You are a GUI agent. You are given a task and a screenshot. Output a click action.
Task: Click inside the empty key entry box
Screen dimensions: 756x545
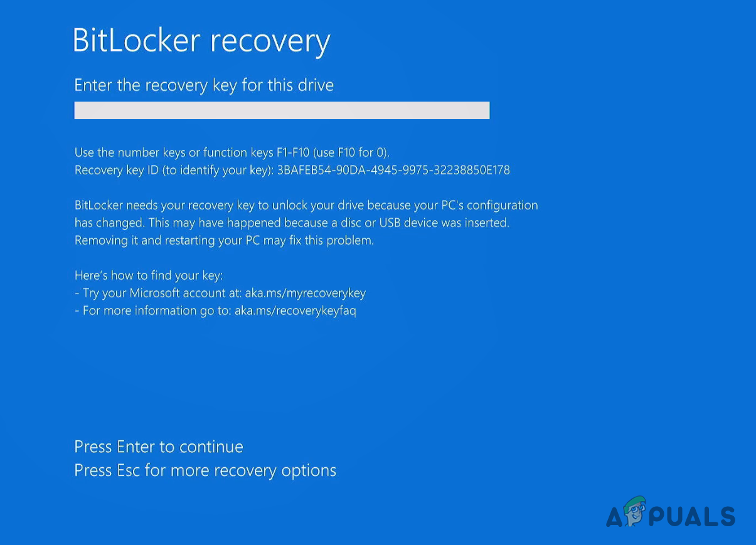pos(282,110)
